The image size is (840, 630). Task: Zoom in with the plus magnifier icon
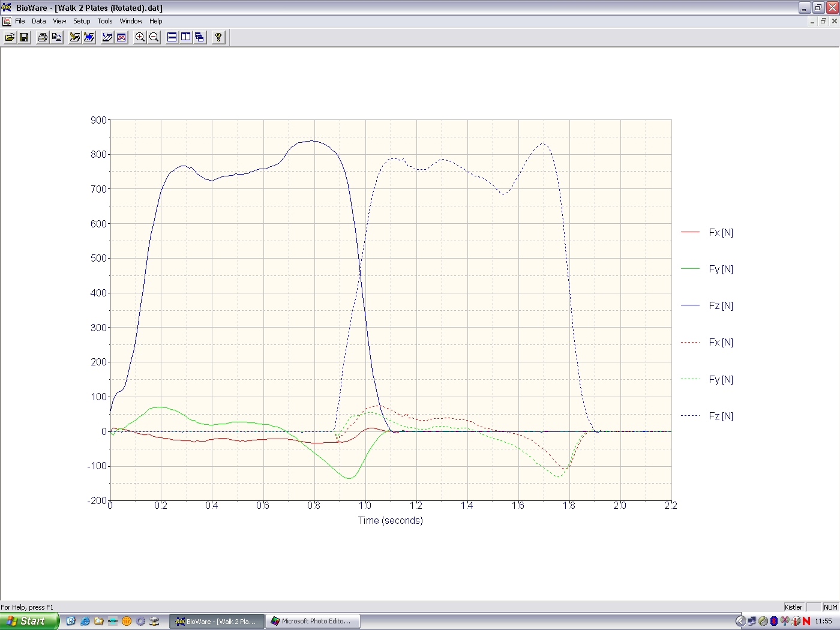pyautogui.click(x=140, y=37)
